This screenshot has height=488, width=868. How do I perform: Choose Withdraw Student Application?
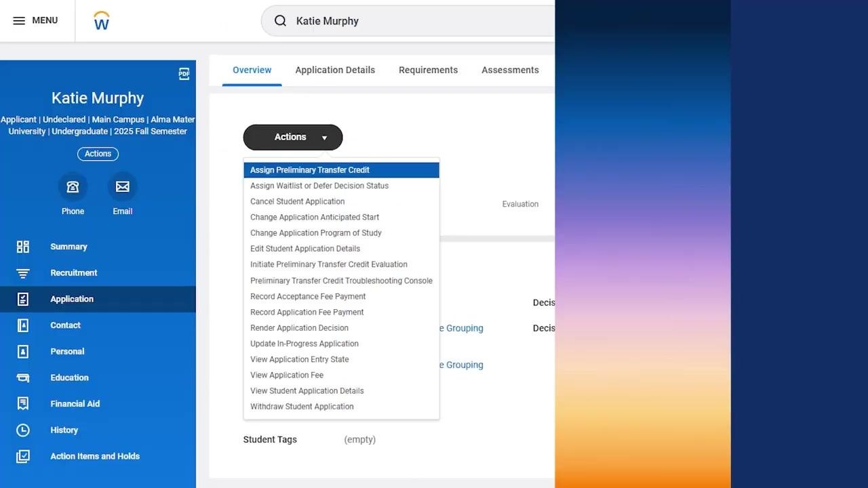341,407
